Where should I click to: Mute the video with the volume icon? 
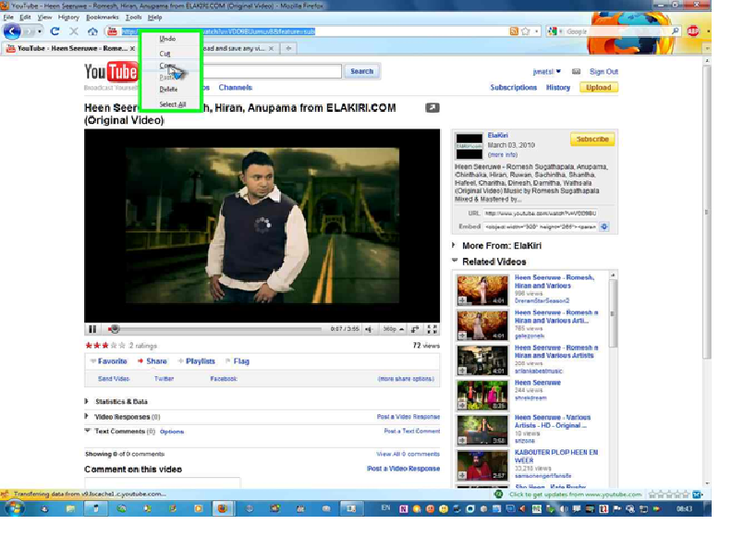[x=368, y=329]
